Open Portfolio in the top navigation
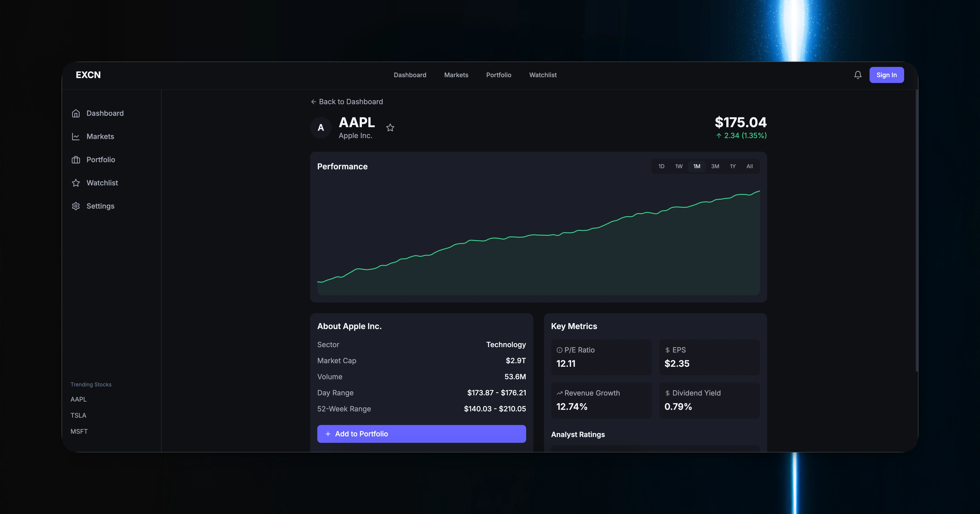This screenshot has width=980, height=514. point(499,75)
